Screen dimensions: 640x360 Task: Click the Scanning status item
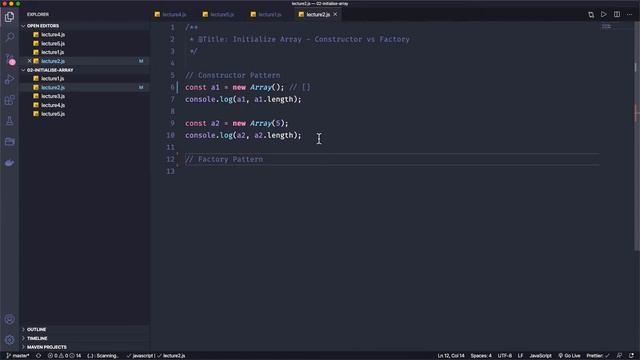click(103, 356)
